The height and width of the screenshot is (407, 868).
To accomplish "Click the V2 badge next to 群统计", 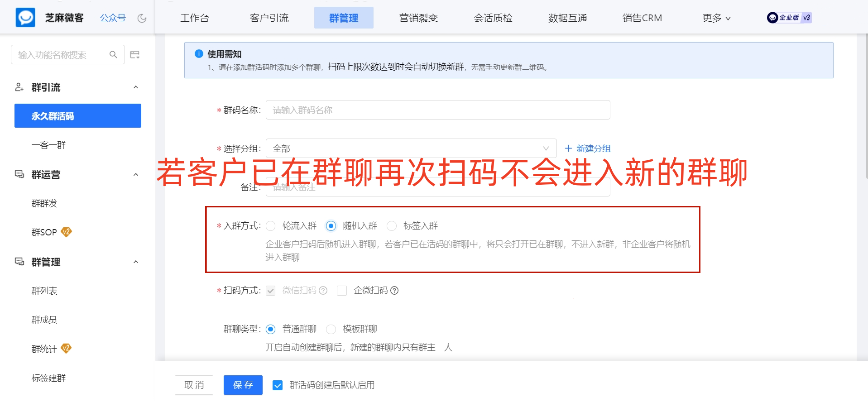I will pos(66,348).
